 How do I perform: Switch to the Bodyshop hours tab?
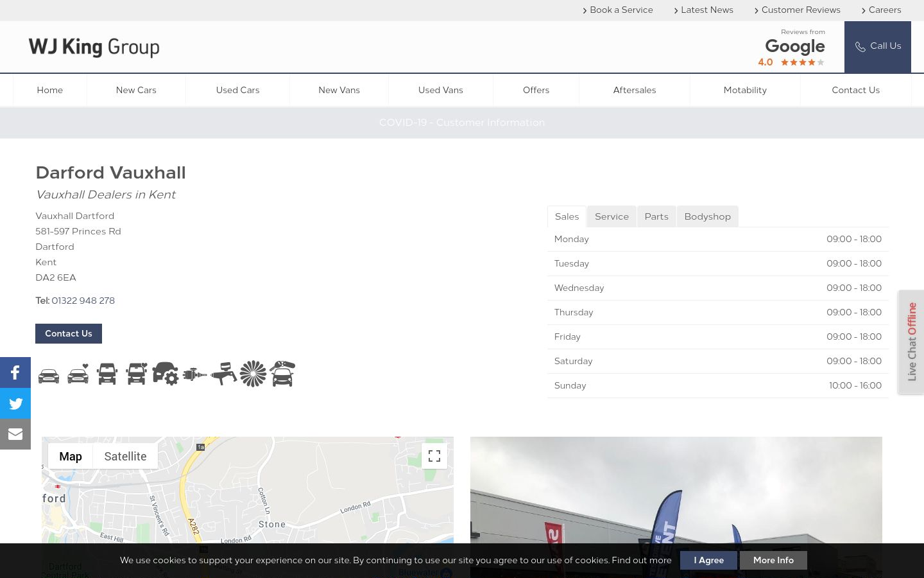click(x=707, y=216)
